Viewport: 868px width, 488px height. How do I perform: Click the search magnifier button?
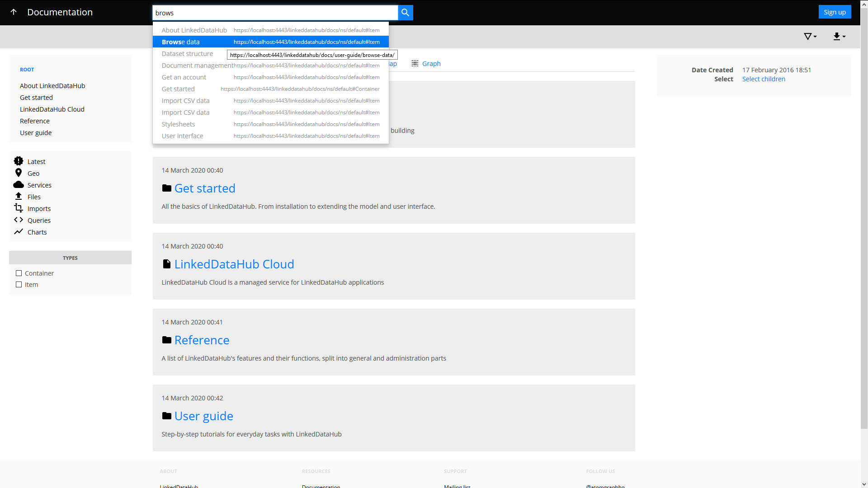coord(406,13)
